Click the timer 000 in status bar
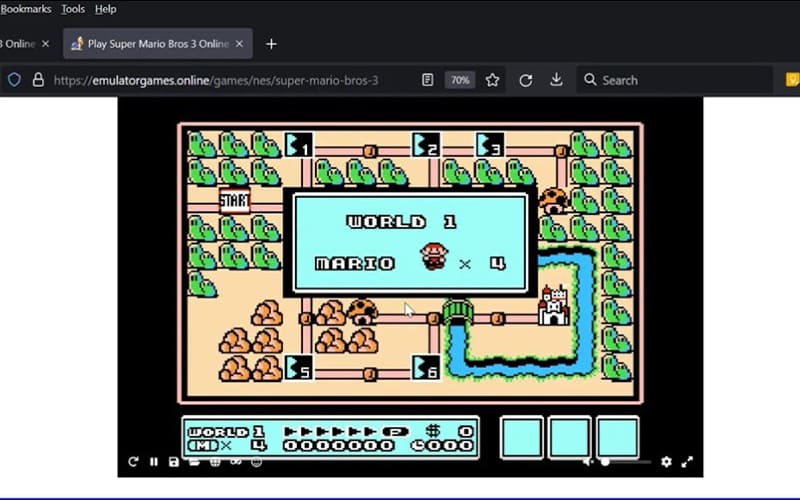This screenshot has width=800, height=500. [x=442, y=445]
